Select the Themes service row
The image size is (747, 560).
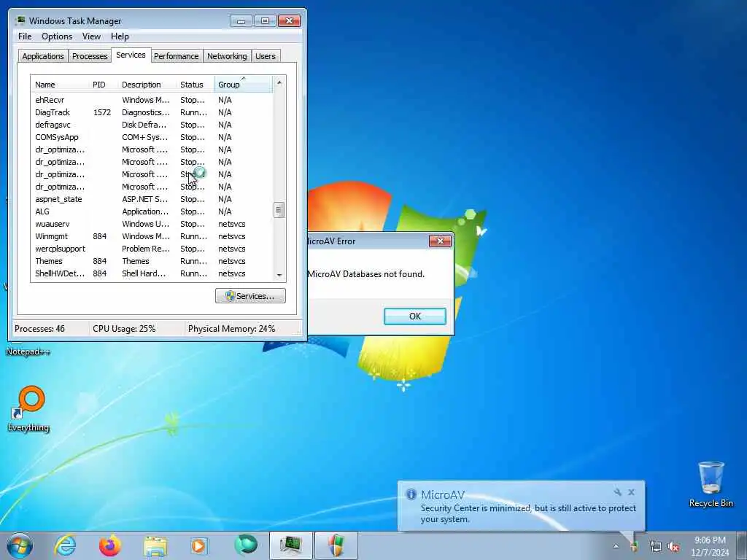[152, 261]
